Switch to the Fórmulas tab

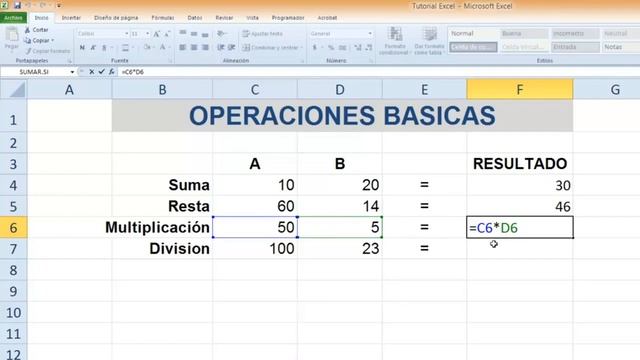tap(162, 18)
